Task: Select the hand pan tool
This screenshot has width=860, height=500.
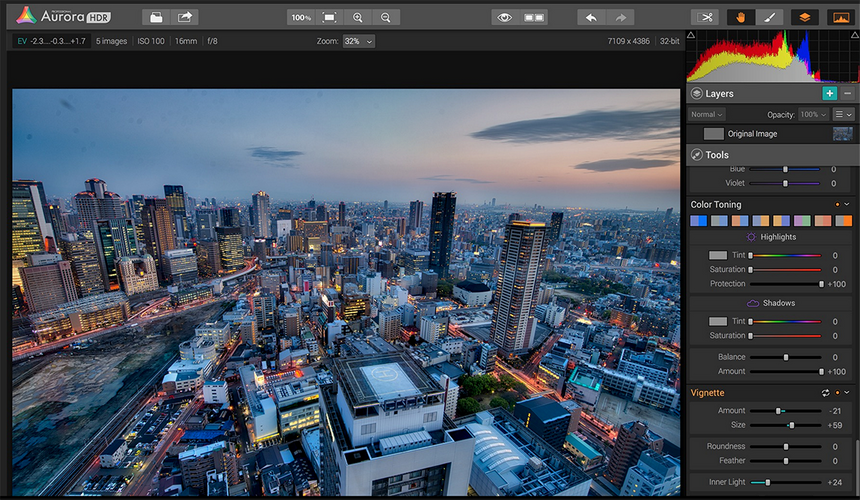Action: coord(740,18)
